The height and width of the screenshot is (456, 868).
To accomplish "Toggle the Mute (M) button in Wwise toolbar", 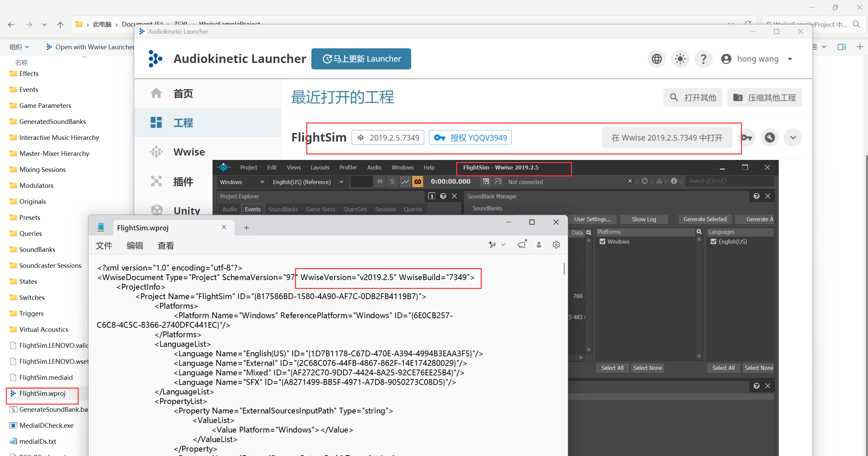I will (x=380, y=182).
